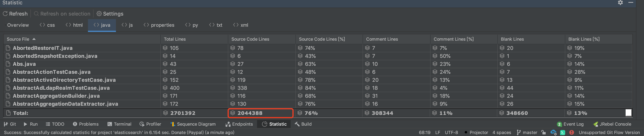Sort by Total Lines column
The height and width of the screenshot is (136, 644).
(175, 39)
